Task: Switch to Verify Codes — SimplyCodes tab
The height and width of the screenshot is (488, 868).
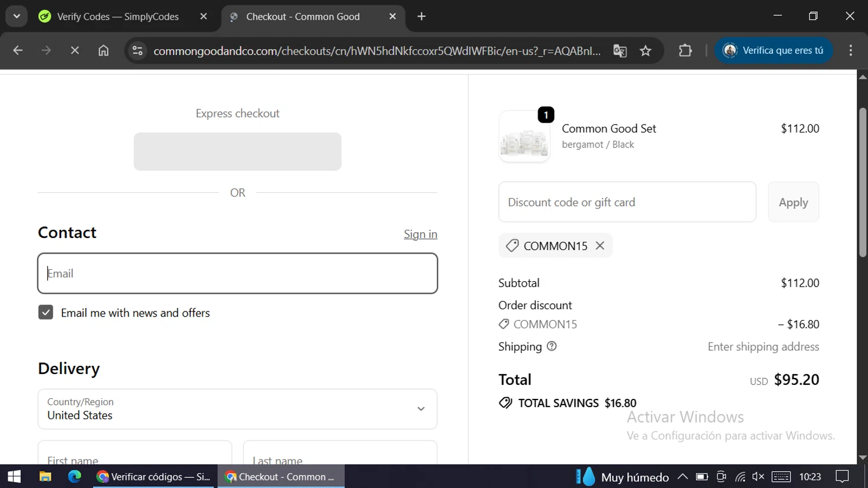Action: click(x=118, y=17)
